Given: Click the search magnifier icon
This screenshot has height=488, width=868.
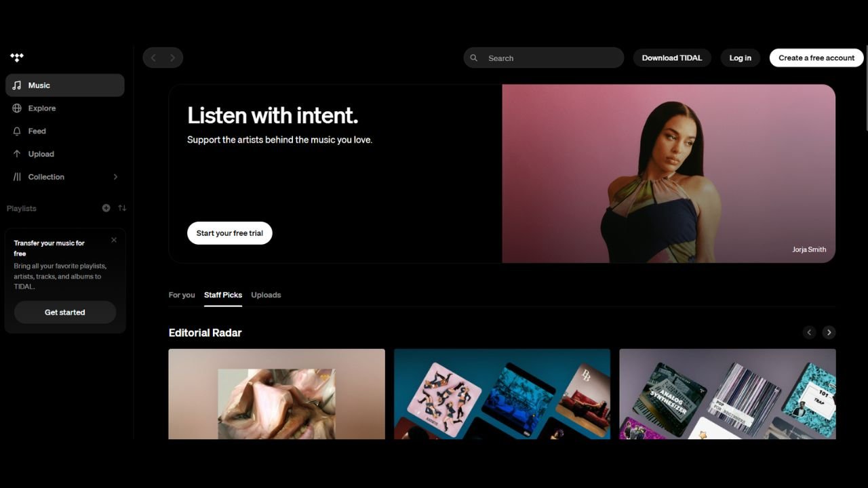Looking at the screenshot, I should point(474,58).
